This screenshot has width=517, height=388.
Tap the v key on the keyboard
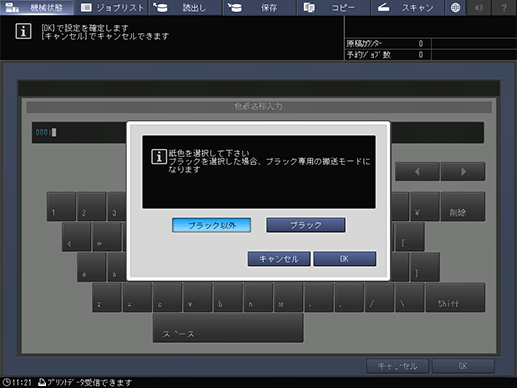click(x=198, y=298)
